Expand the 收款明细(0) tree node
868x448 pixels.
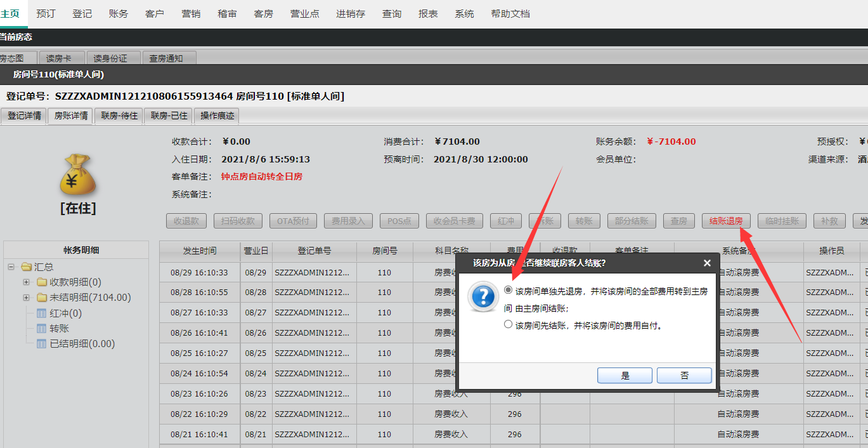[x=26, y=282]
